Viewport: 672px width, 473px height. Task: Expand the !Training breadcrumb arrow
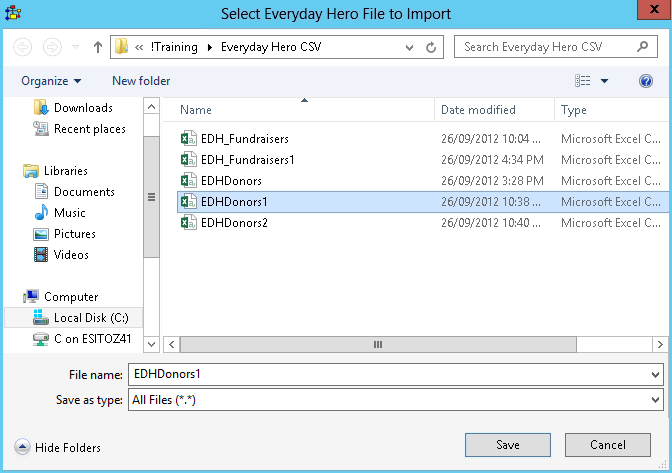pyautogui.click(x=210, y=47)
